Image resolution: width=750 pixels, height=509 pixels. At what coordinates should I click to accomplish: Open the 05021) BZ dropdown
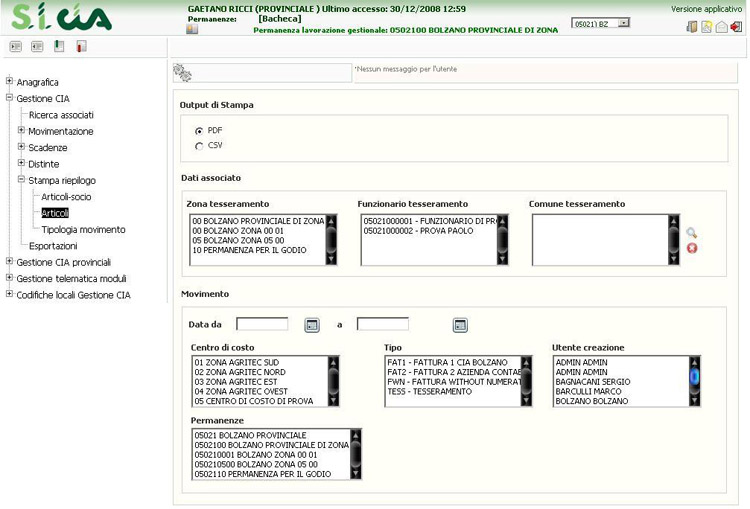pos(623,23)
